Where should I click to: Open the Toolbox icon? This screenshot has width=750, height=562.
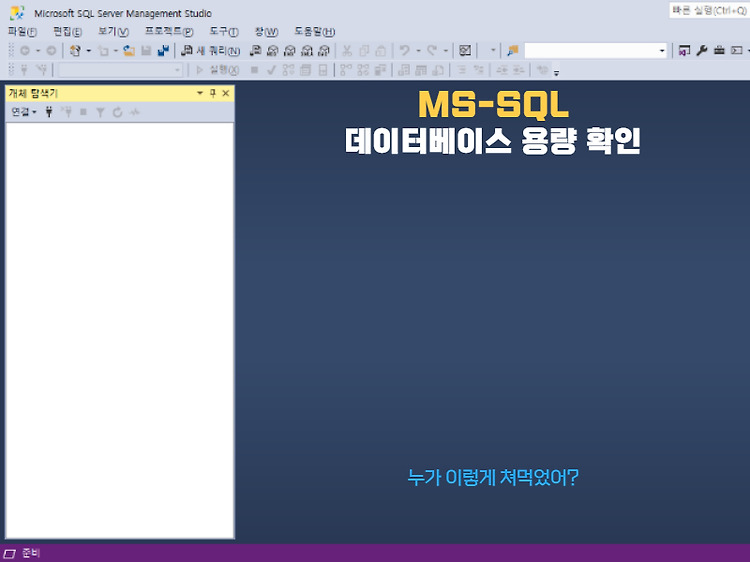click(719, 50)
